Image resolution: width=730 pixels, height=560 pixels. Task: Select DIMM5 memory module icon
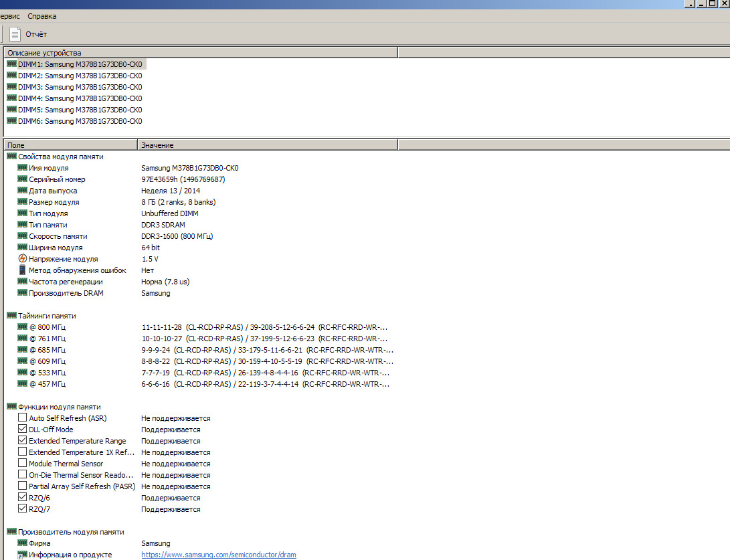tap(11, 110)
